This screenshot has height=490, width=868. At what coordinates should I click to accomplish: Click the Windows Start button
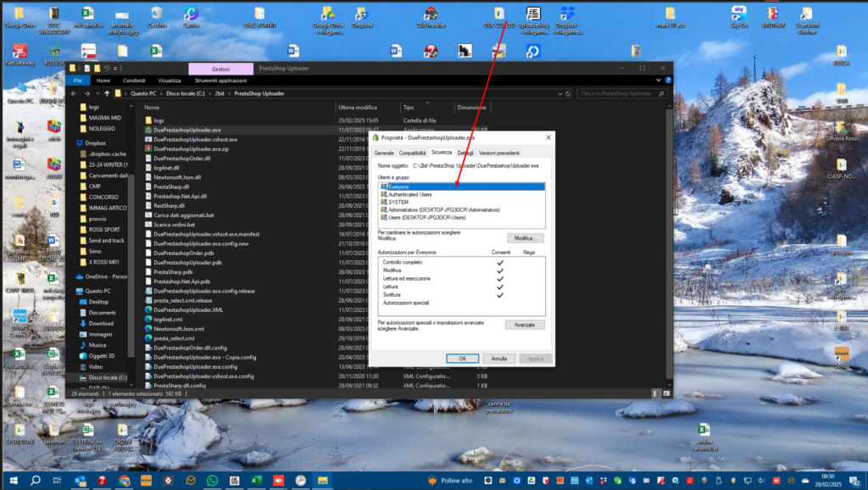[12, 480]
